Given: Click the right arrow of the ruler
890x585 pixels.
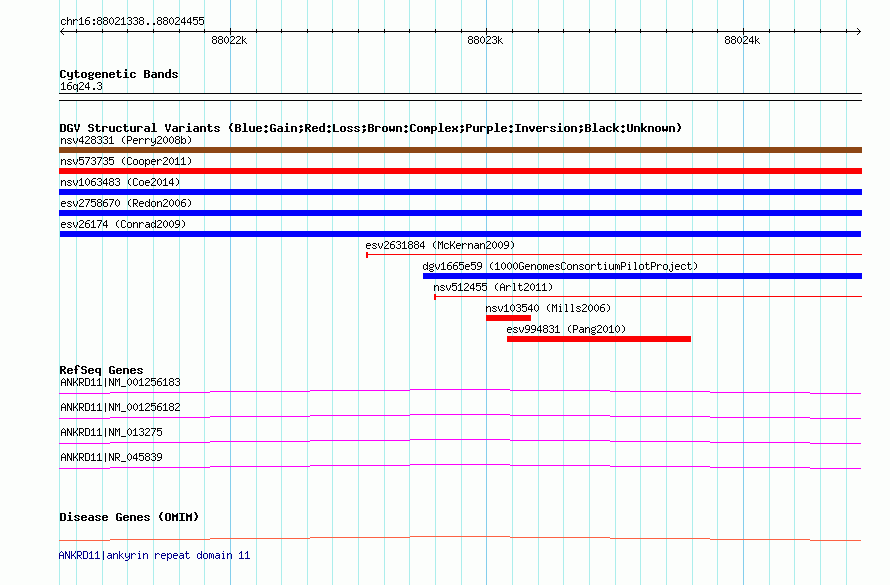Looking at the screenshot, I should [x=858, y=32].
